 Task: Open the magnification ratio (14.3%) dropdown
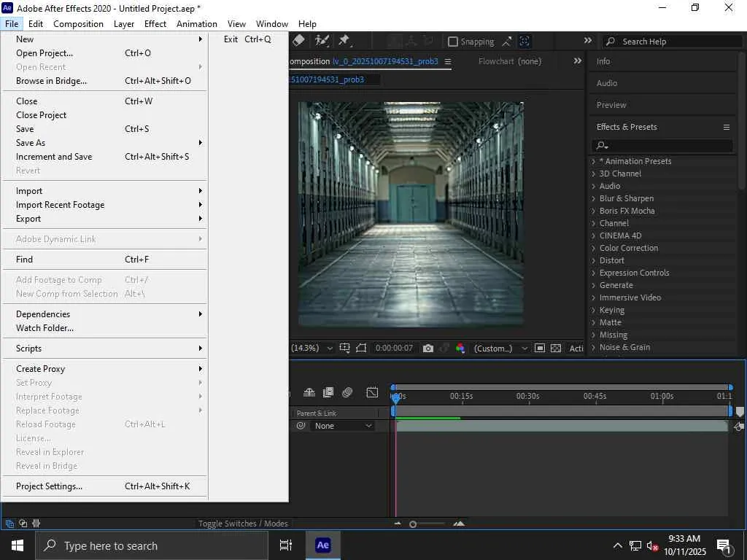313,349
